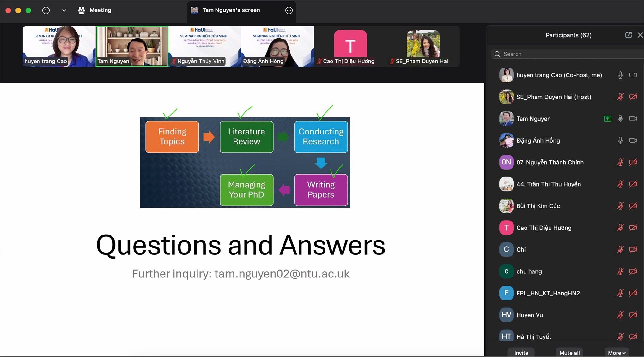Toggle Tam Nguyen's microphone in list
Screen dimensions: 644x357
coord(620,119)
